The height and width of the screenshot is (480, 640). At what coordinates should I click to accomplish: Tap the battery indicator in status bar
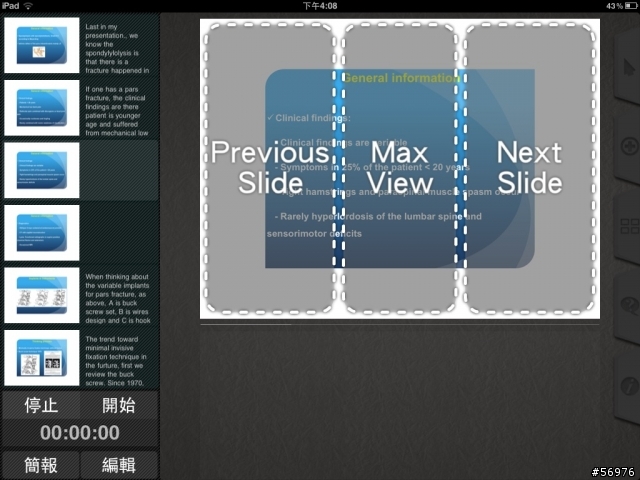(631, 6)
